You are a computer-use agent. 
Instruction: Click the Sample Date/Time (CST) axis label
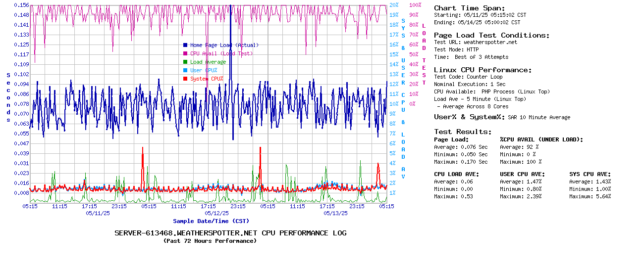coord(211,221)
